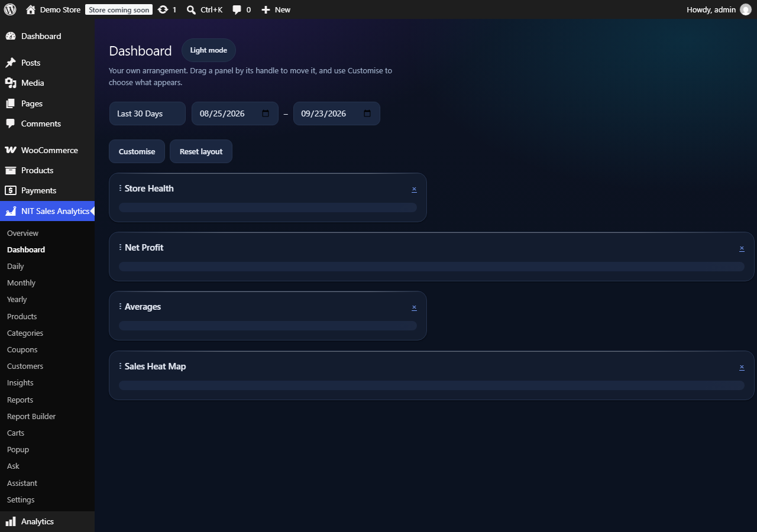The height and width of the screenshot is (532, 757).
Task: Open the Posts sidebar menu
Action: pos(47,63)
